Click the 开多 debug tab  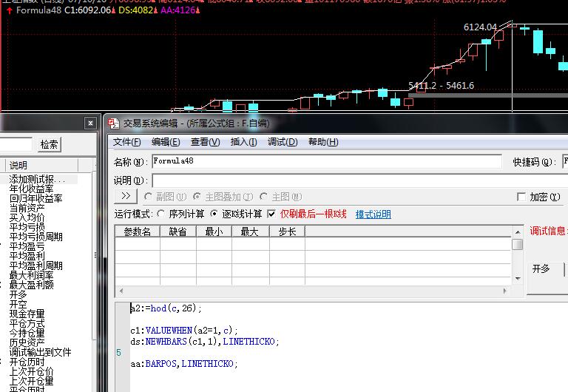coord(541,268)
